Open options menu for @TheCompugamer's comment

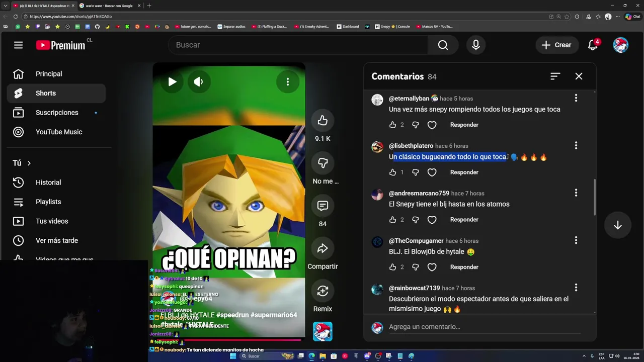(x=576, y=240)
